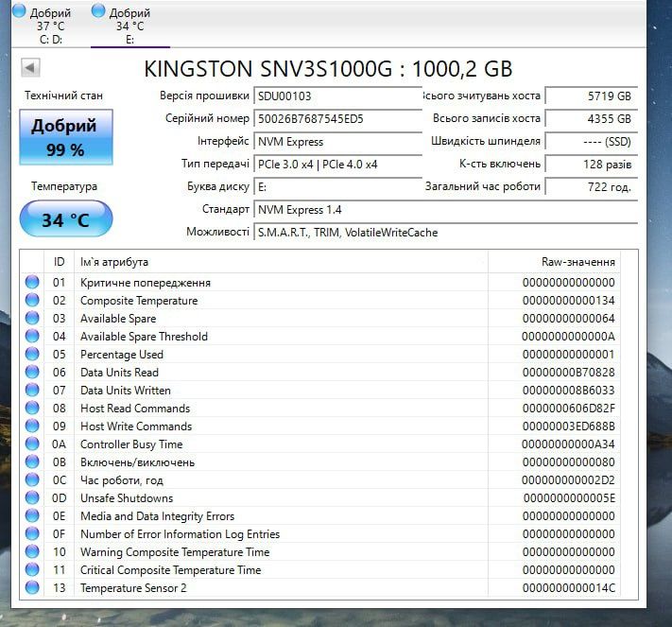672x627 pixels.
Task: Click the health status circle of E: tab
Action: click(98, 11)
